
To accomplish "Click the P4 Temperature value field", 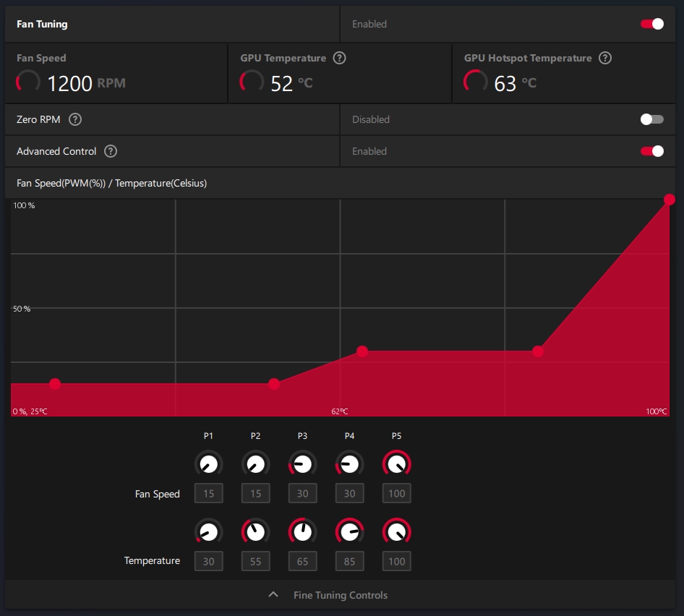I will [x=349, y=561].
